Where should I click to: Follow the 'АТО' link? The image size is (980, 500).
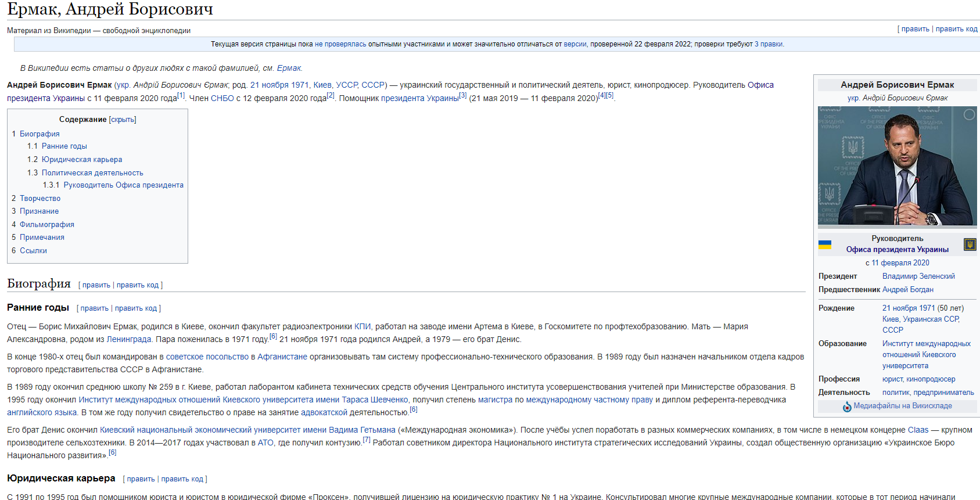265,443
